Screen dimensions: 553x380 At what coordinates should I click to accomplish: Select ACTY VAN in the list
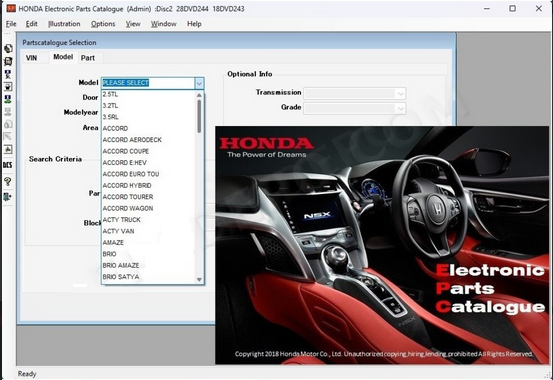148,231
